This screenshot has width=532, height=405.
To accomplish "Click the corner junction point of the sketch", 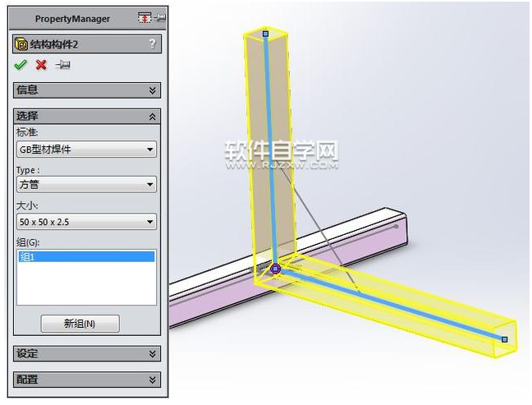I will coord(276,269).
